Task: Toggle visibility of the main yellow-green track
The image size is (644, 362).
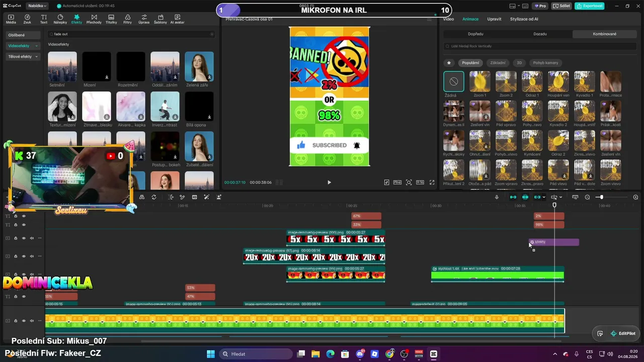Action: click(x=24, y=321)
